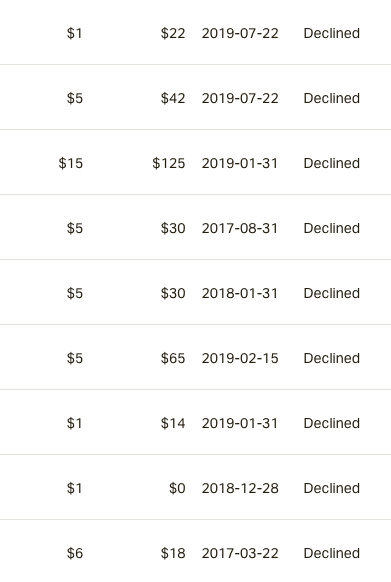Click the 2017-08-31 date cell

240,228
